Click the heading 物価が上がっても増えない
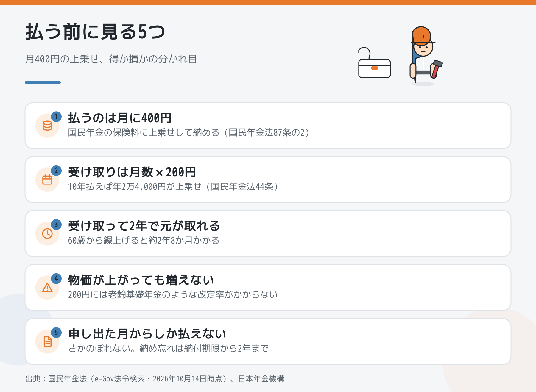Screen dimensions: 536x392 click(x=141, y=280)
